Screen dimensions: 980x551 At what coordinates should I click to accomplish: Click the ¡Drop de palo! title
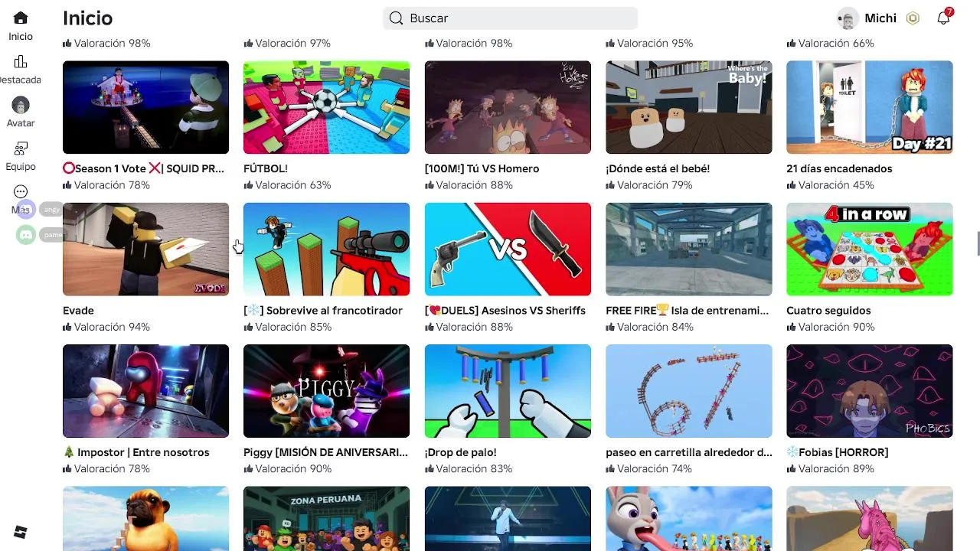[x=460, y=452]
